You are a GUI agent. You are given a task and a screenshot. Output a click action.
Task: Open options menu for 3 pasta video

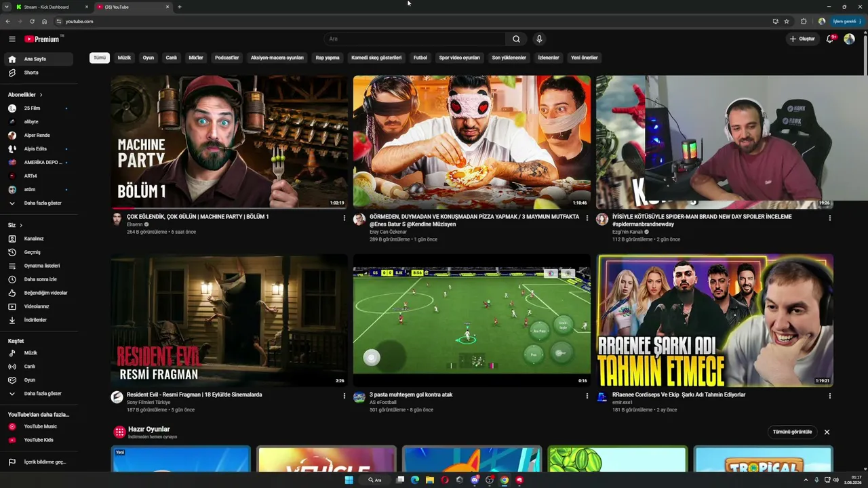pyautogui.click(x=587, y=396)
